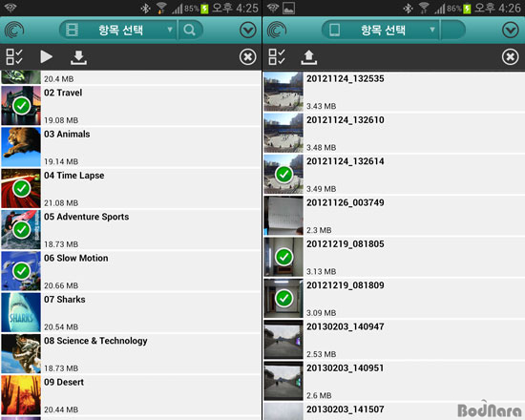The height and width of the screenshot is (420, 525).
Task: Select photo 20121124_132535
Action: tap(394, 92)
